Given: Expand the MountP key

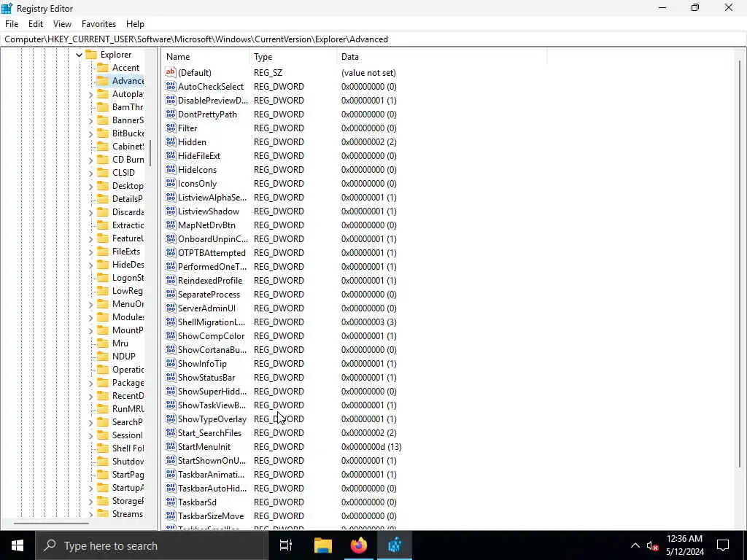Looking at the screenshot, I should click(90, 330).
